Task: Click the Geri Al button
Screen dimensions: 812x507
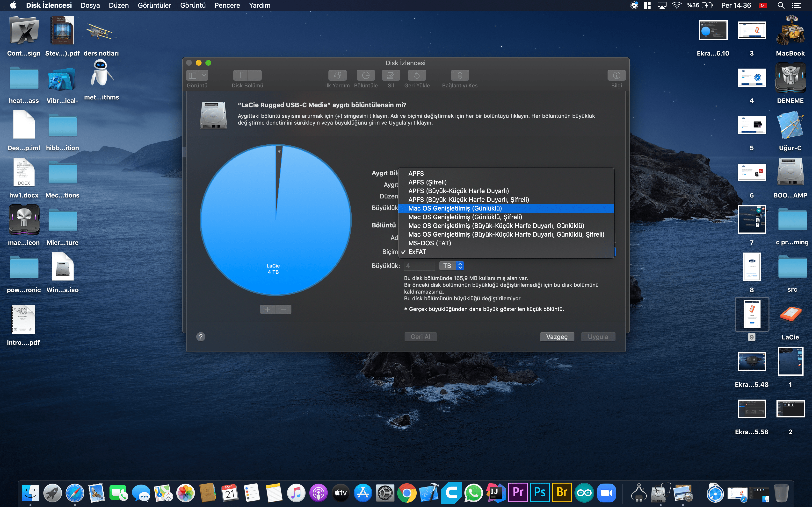Action: (x=420, y=336)
